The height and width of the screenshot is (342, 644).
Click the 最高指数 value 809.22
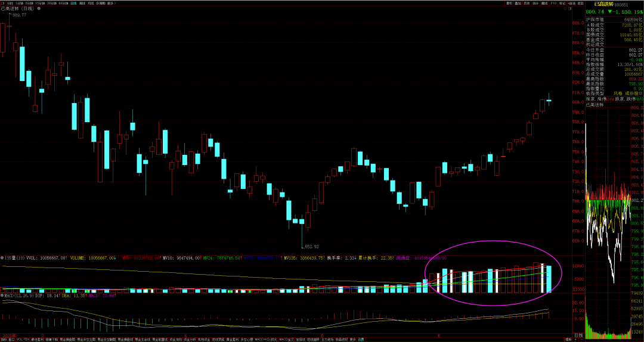[x=636, y=79]
